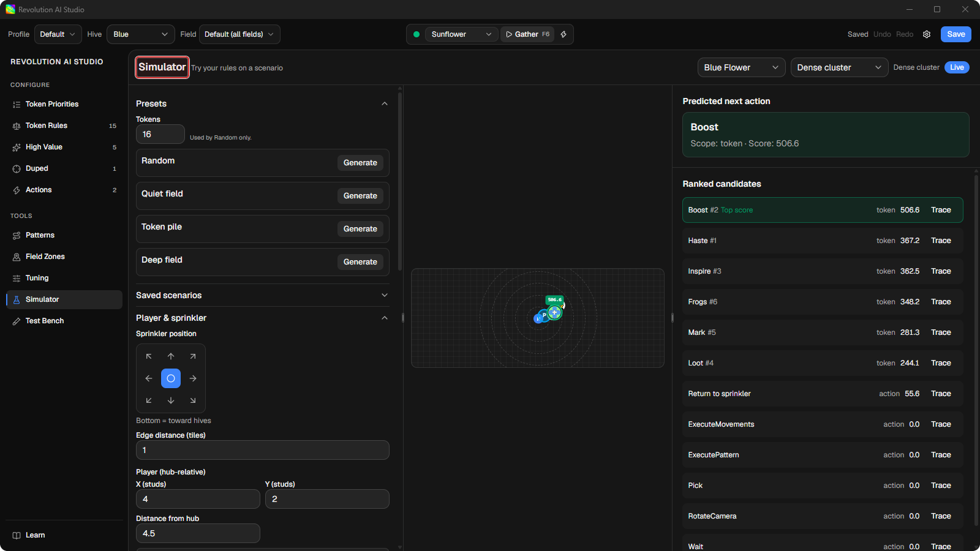The width and height of the screenshot is (980, 551).
Task: Click the Gather F6 button
Action: tap(527, 34)
